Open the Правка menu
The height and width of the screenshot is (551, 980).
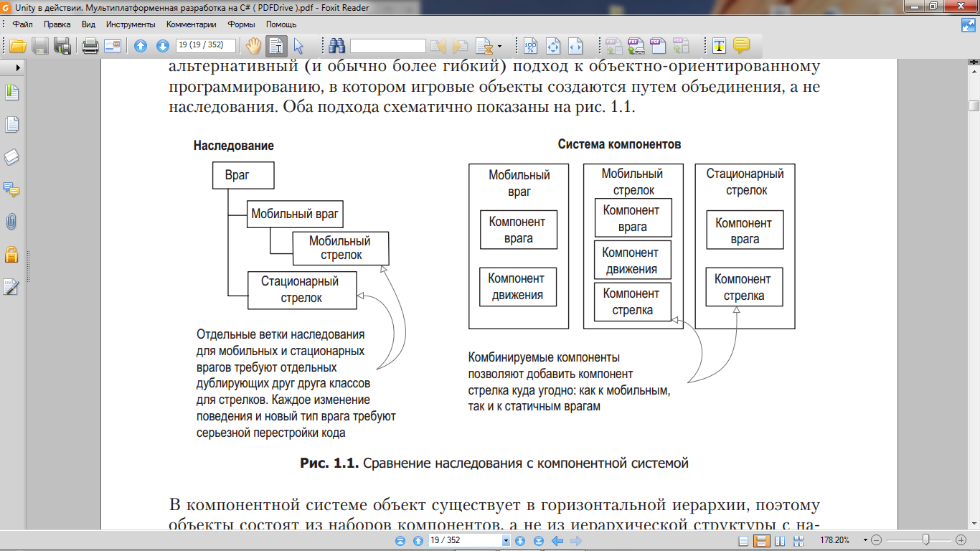click(57, 24)
